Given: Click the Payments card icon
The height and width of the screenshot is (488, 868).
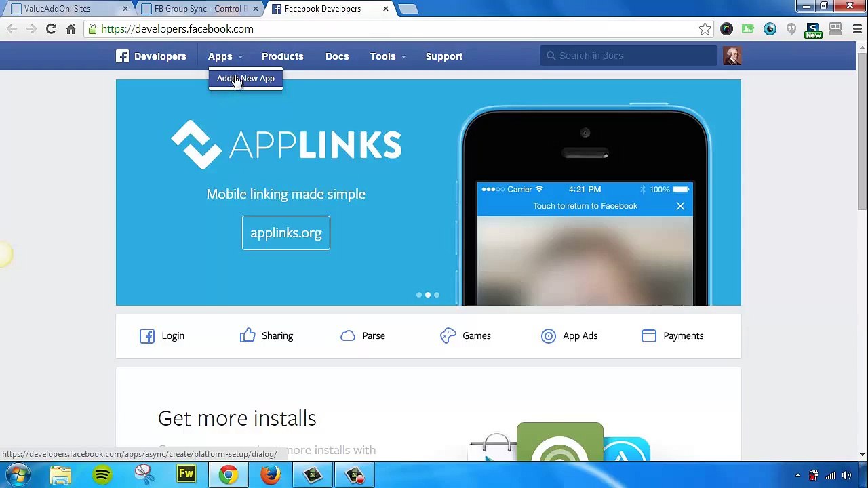Looking at the screenshot, I should [649, 335].
